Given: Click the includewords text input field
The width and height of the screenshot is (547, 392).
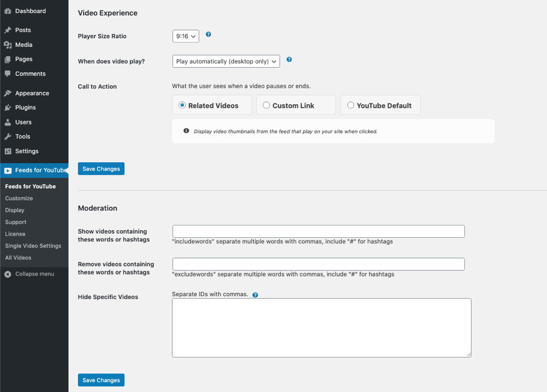Looking at the screenshot, I should tap(318, 231).
